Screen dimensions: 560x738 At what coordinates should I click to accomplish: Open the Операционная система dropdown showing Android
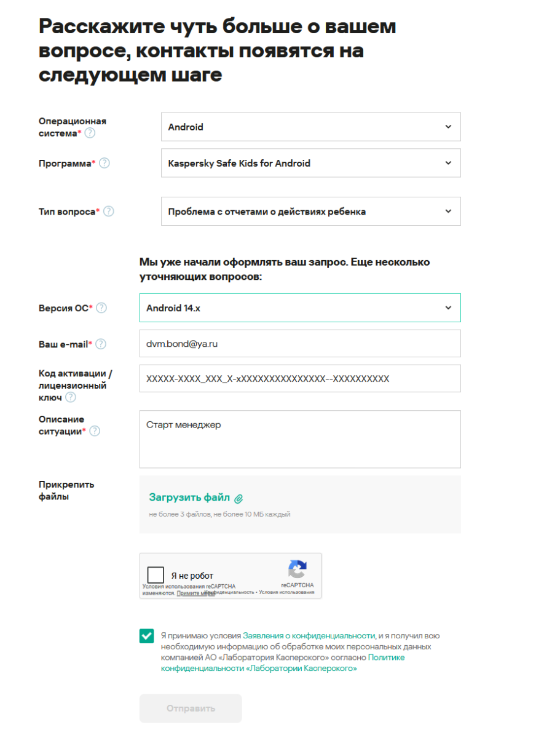pos(310,127)
